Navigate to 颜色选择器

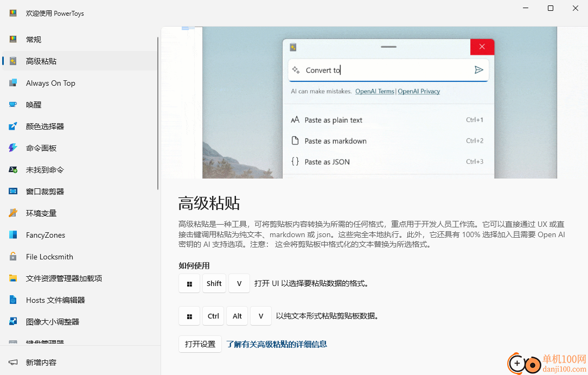[x=80, y=126]
